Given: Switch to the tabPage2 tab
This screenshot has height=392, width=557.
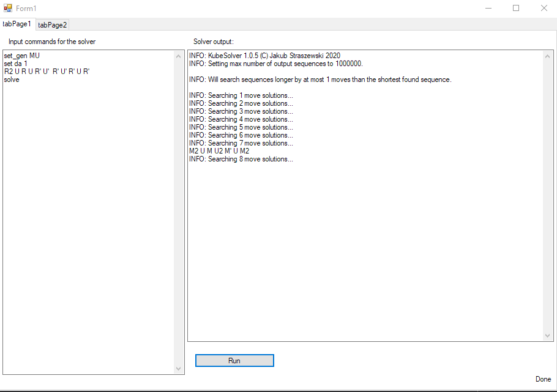Looking at the screenshot, I should coord(52,25).
